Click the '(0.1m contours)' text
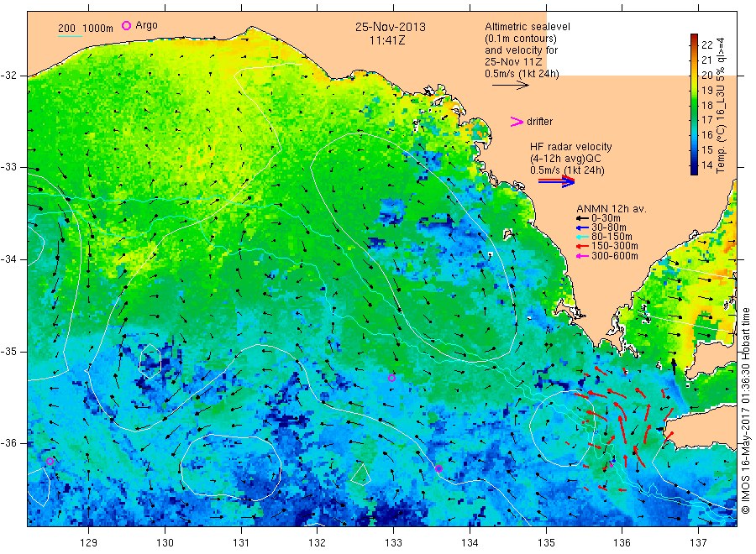Screen dimensions: 756x554 (521, 39)
